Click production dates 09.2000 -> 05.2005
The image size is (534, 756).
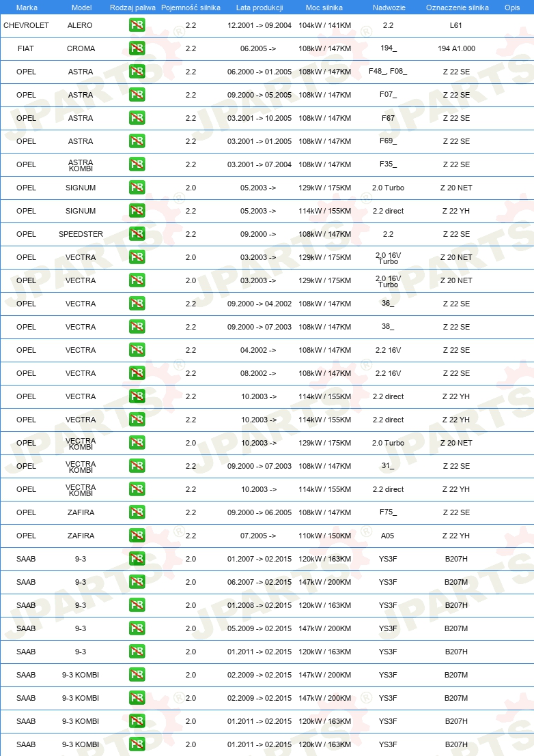[x=259, y=94]
